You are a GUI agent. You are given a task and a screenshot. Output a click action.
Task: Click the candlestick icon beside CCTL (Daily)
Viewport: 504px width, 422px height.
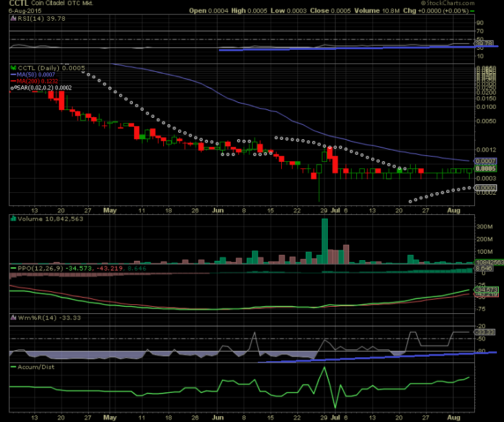click(x=13, y=68)
